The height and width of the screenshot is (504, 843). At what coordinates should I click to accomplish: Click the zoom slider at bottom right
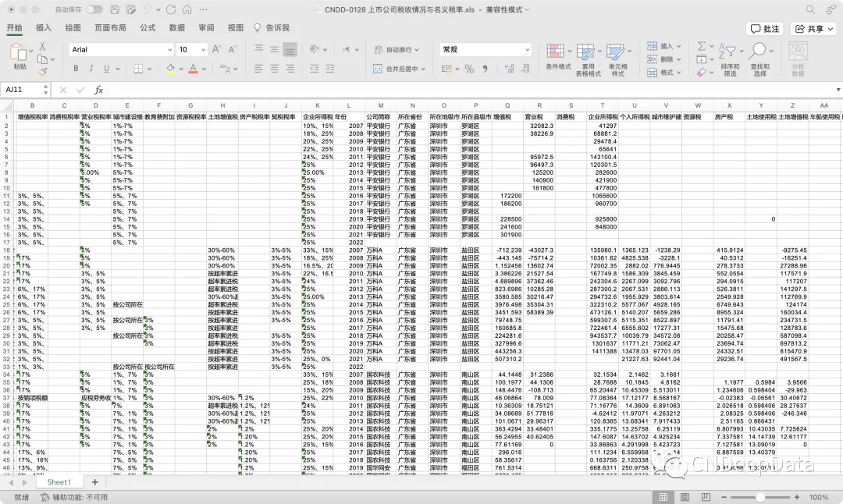(760, 497)
